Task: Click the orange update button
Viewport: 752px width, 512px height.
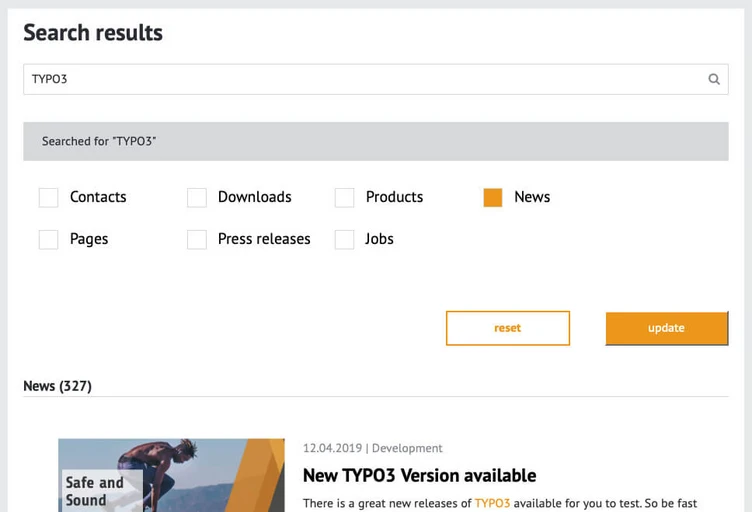Action: click(667, 328)
